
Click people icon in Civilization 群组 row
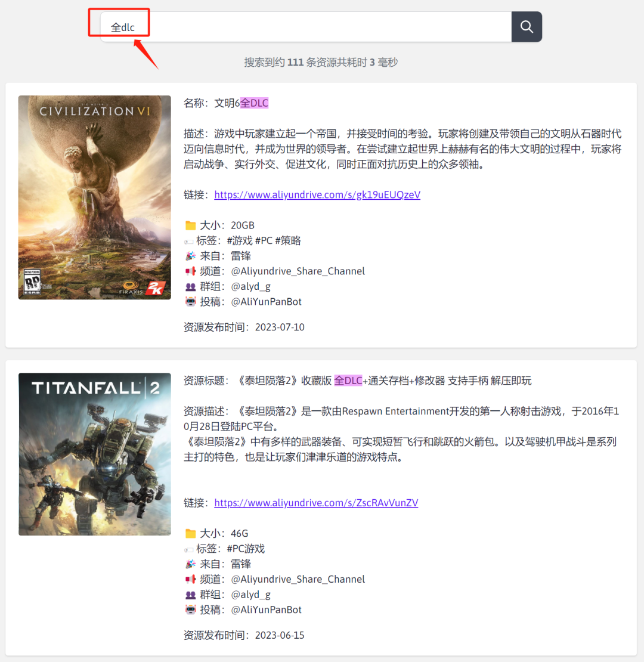(190, 287)
